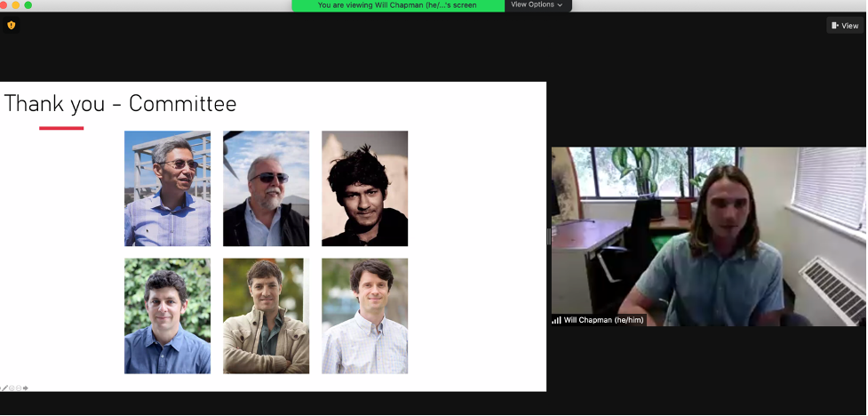Click the black-and-white portrait photo
The image size is (868, 416).
pos(365,188)
